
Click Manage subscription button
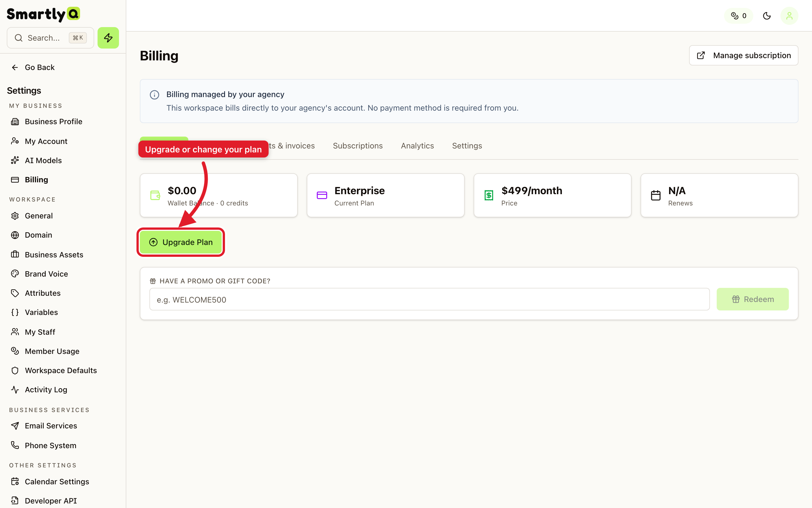[x=743, y=55]
